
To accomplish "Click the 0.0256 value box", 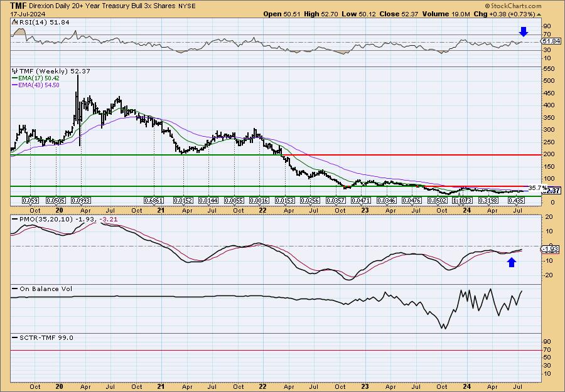I will [310, 201].
